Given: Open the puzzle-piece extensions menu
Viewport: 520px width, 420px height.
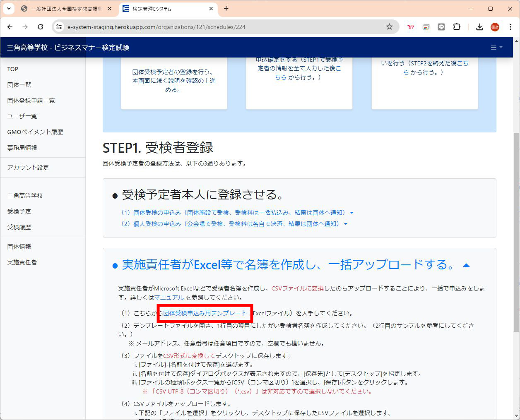Looking at the screenshot, I should (457, 27).
